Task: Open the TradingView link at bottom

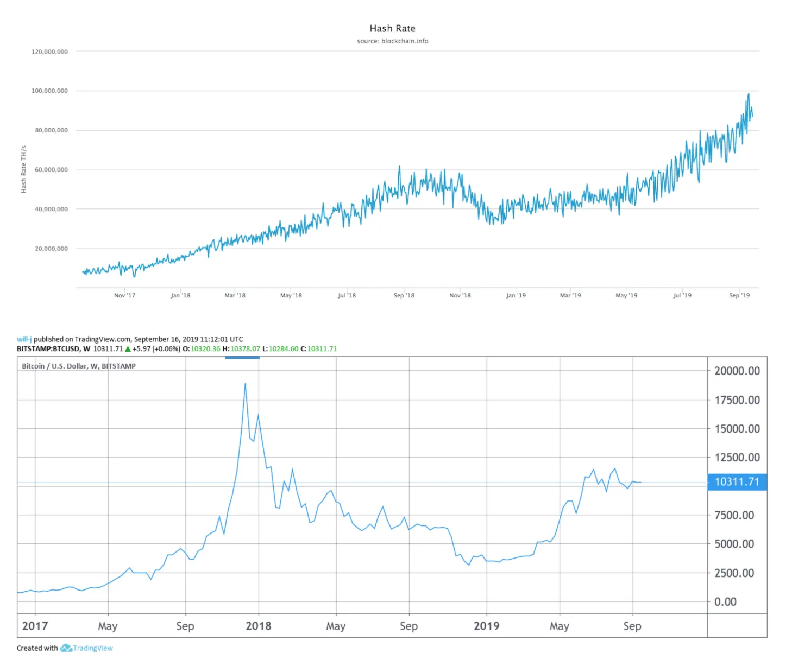Action: click(x=94, y=648)
